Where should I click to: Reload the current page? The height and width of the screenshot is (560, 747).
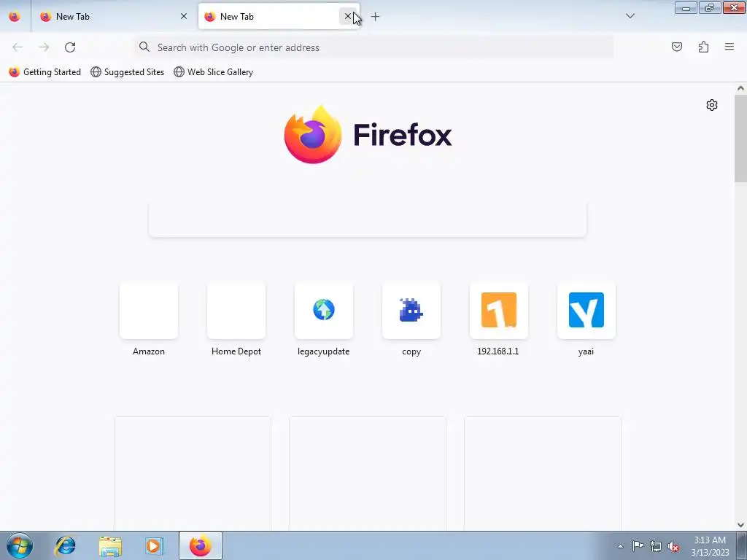pos(70,47)
